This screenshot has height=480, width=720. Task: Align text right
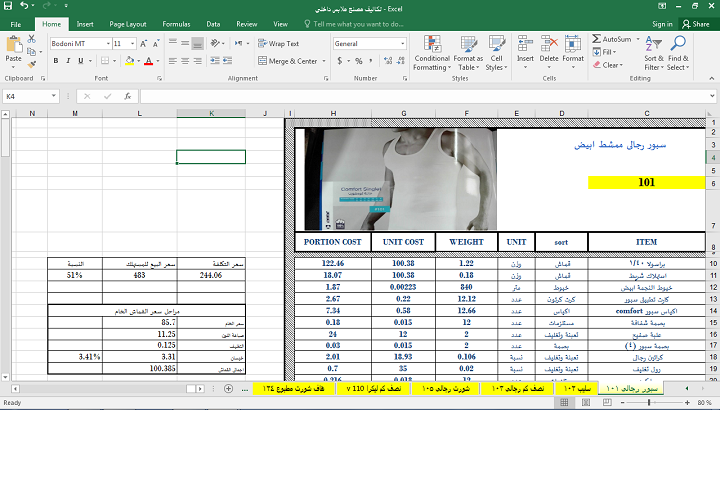point(197,61)
